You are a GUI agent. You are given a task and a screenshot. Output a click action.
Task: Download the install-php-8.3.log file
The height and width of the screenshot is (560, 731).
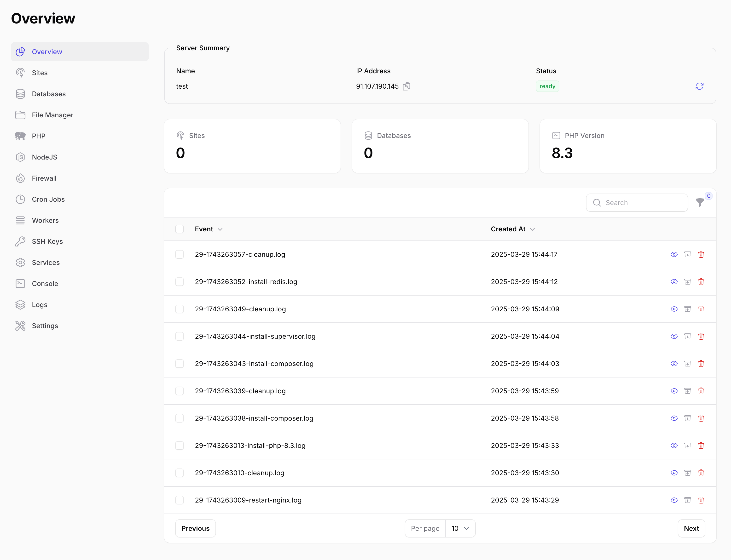click(688, 446)
